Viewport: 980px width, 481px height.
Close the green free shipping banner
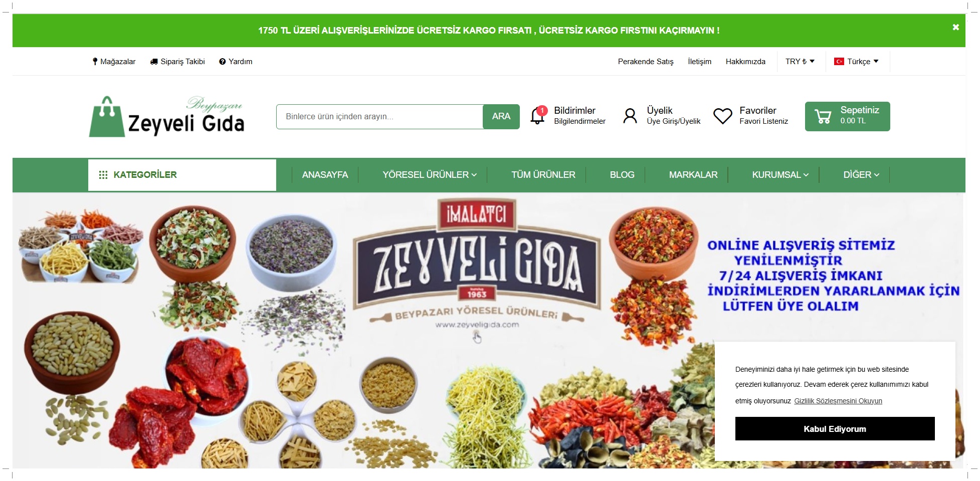[x=955, y=27]
